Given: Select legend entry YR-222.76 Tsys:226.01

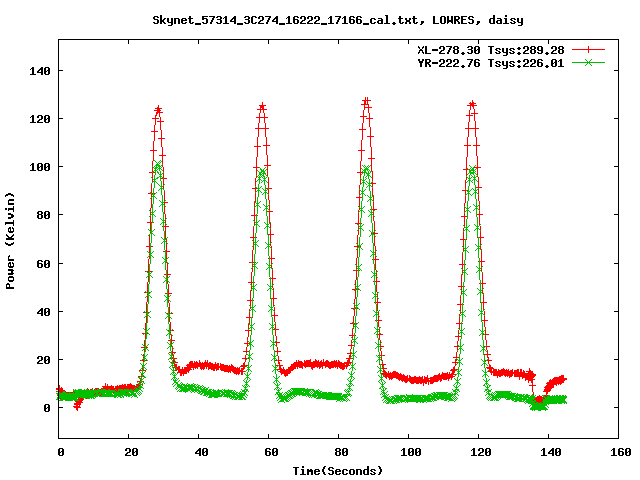Looking at the screenshot, I should pos(491,63).
